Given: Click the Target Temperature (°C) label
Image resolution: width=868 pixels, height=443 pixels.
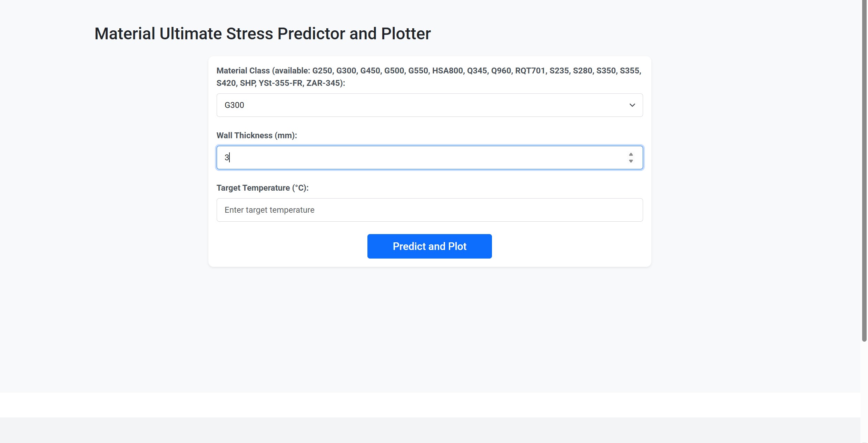Looking at the screenshot, I should [x=262, y=188].
